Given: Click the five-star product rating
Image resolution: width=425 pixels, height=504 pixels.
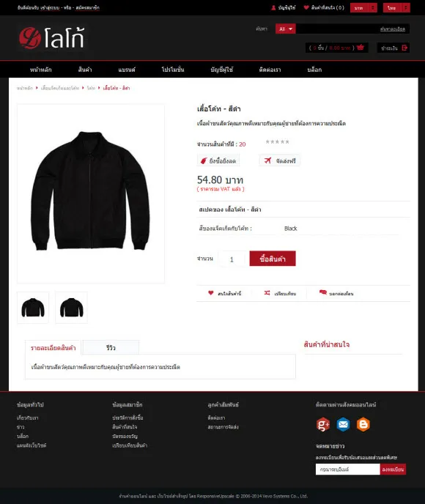Looking at the screenshot, I should (x=277, y=142).
